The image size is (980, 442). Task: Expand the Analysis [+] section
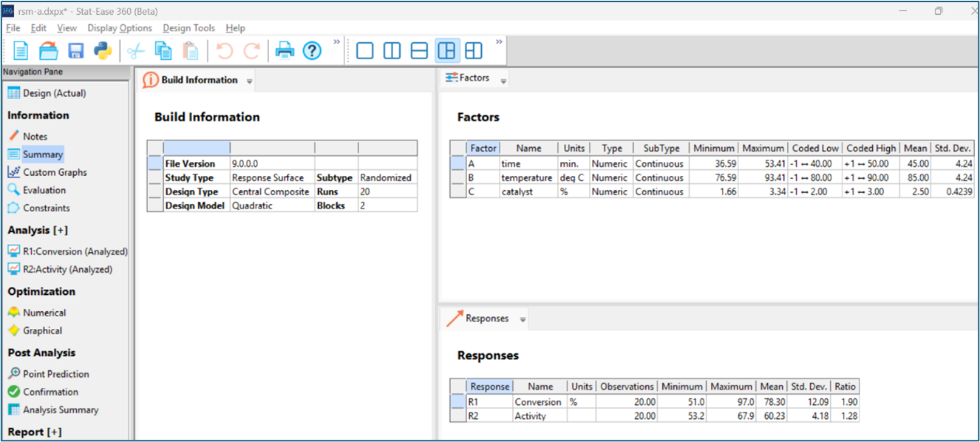pos(38,230)
